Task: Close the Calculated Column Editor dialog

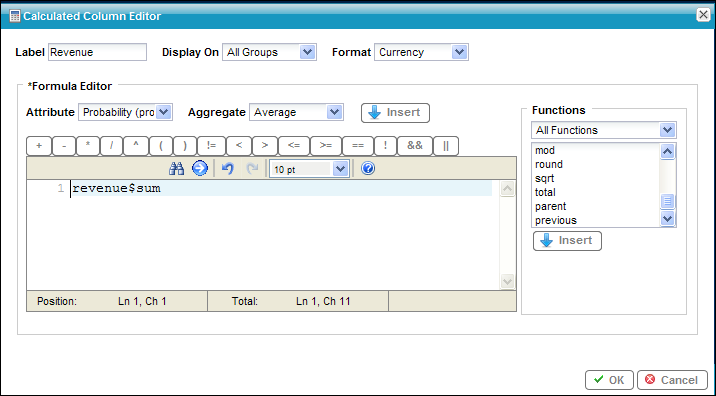Action: tap(703, 15)
